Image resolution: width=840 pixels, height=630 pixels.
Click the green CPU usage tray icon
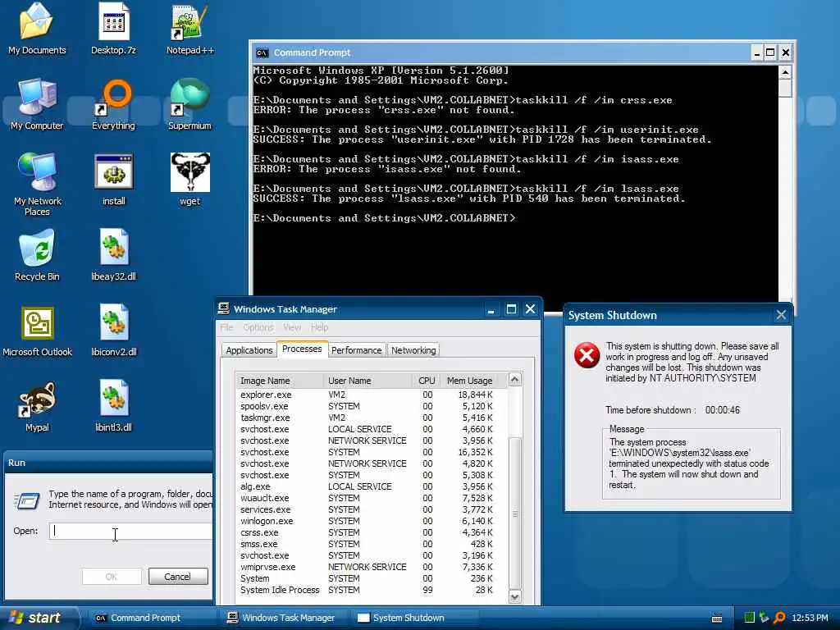(750, 618)
